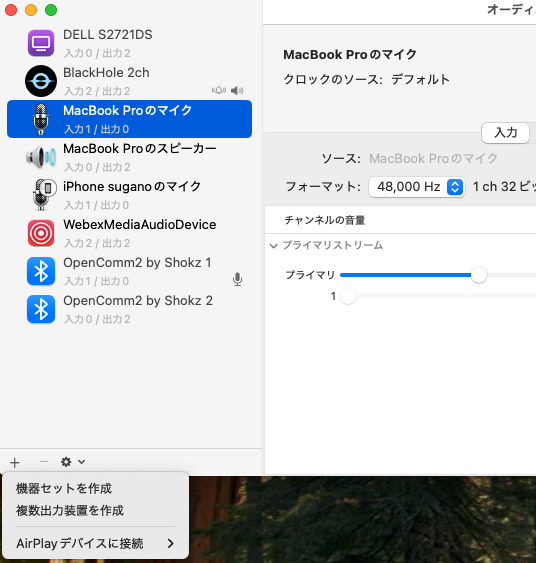Choose 複数出力装置を作成 from the menu
This screenshot has width=536, height=563.
click(70, 510)
